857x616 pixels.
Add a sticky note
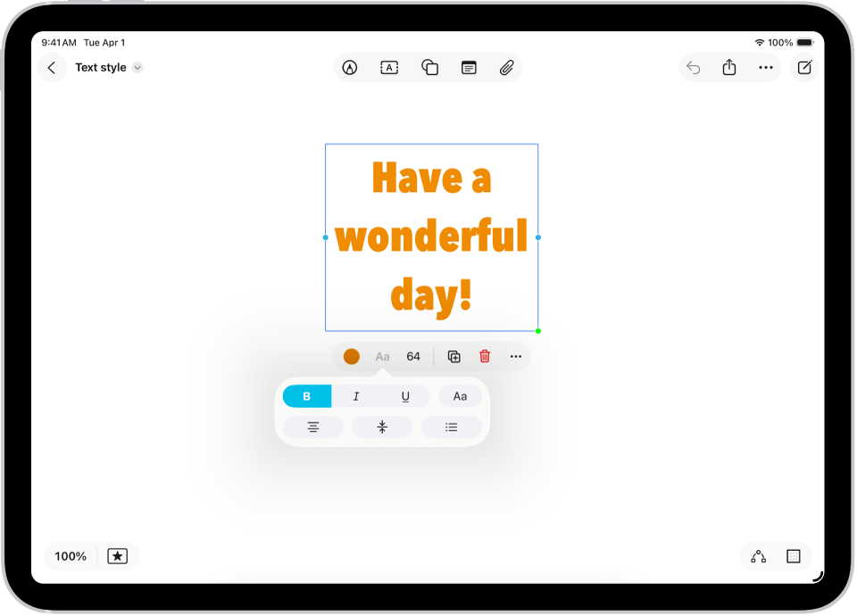pos(470,67)
